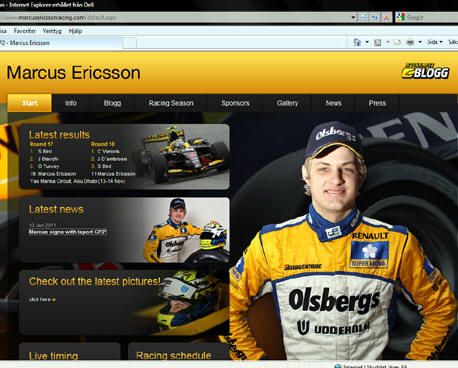Expand the print options dropdown arrow
458x368 pixels.
tap(420, 42)
